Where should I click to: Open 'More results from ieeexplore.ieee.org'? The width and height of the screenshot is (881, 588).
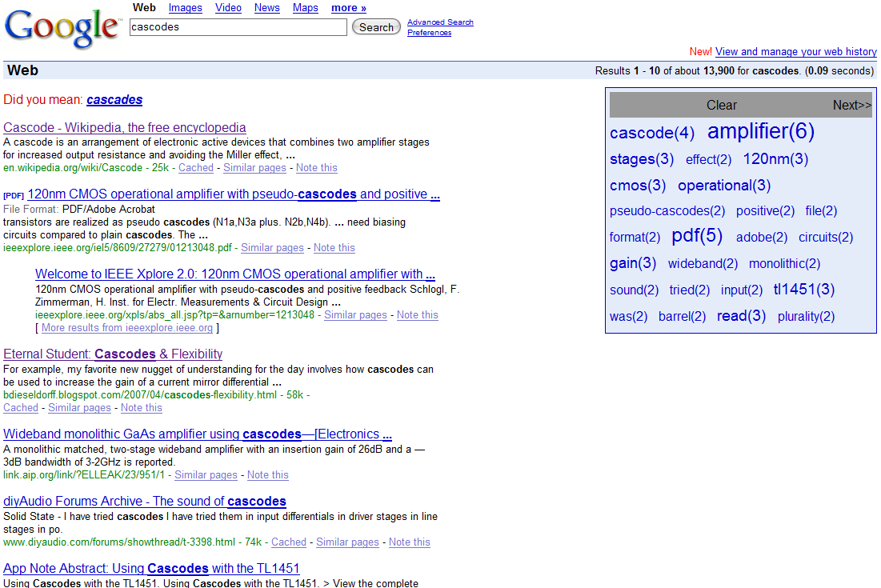click(127, 328)
